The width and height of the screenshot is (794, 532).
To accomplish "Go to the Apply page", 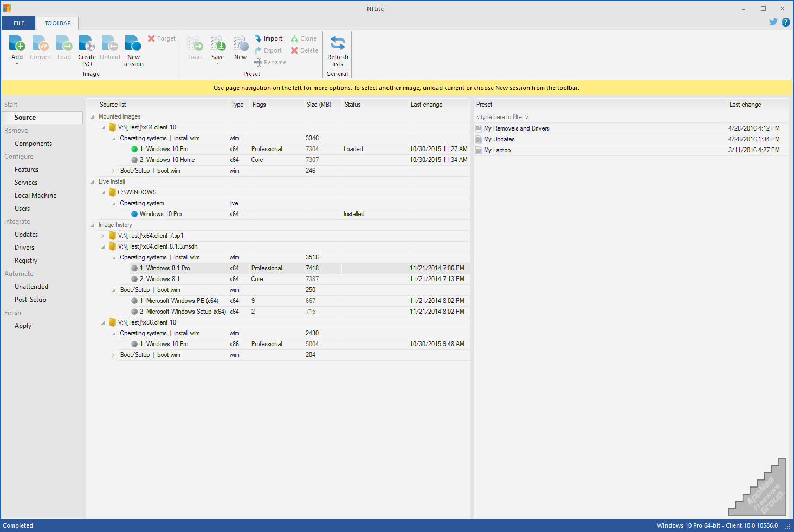I will point(23,326).
